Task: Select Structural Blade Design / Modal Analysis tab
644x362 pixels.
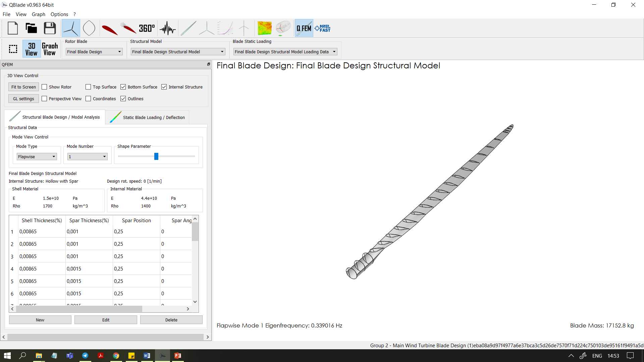Action: click(55, 117)
